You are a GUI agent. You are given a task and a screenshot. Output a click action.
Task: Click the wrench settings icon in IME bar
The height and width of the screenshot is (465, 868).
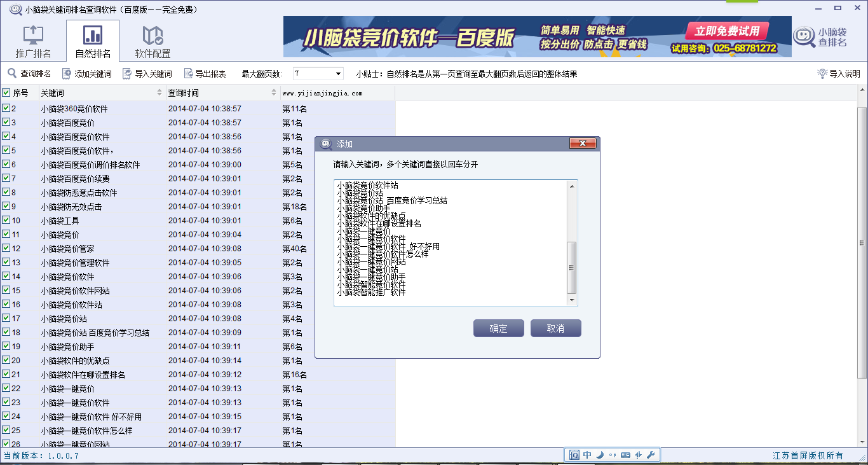(651, 455)
